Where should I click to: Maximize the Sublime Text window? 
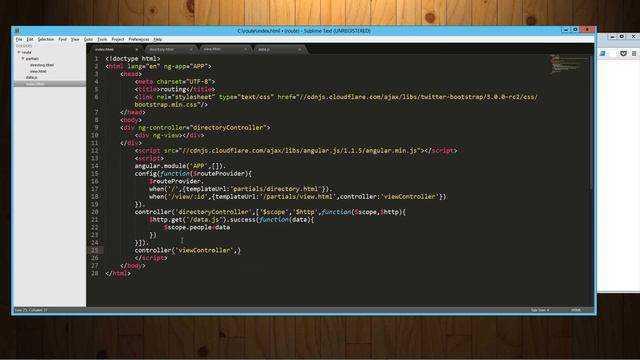click(575, 30)
